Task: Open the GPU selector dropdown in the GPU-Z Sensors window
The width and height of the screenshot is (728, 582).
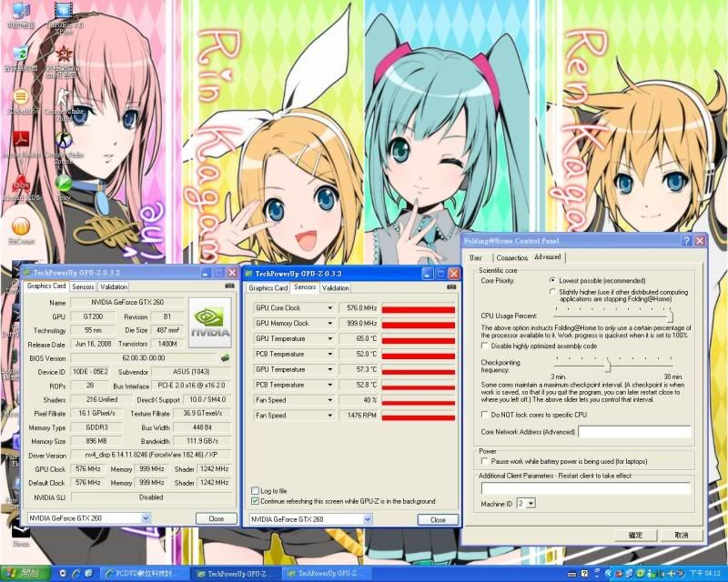Action: (x=368, y=519)
